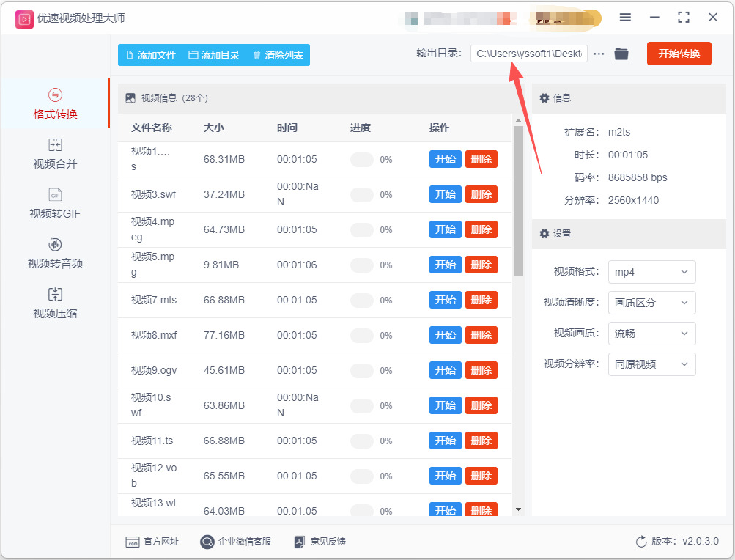Click the 设置 gear icon
735x560 pixels.
click(544, 234)
